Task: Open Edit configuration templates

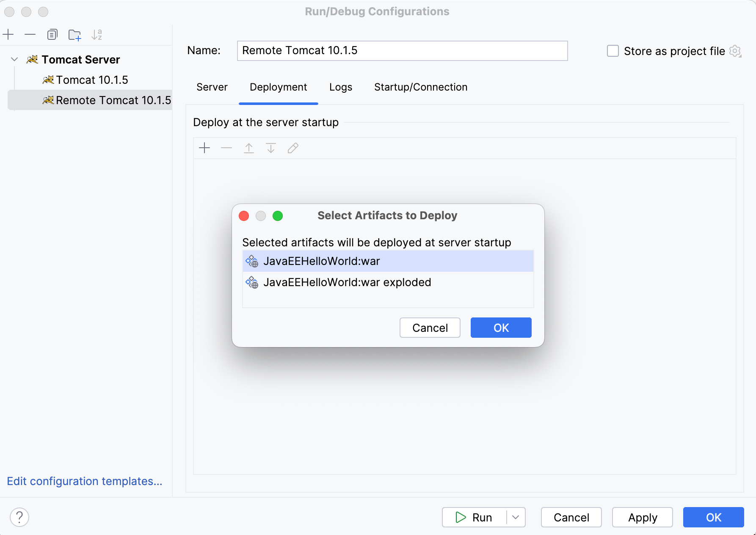Action: pyautogui.click(x=84, y=481)
